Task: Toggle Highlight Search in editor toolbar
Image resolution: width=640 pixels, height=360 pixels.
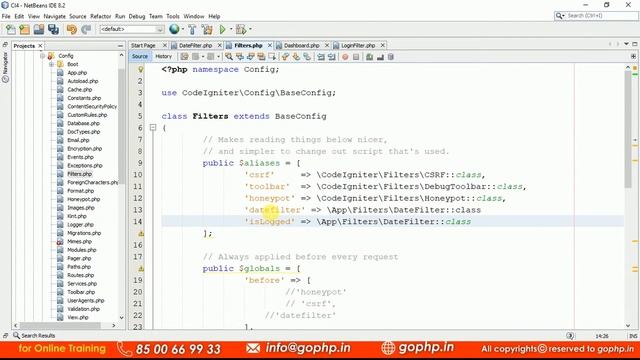Action: pos(261,57)
